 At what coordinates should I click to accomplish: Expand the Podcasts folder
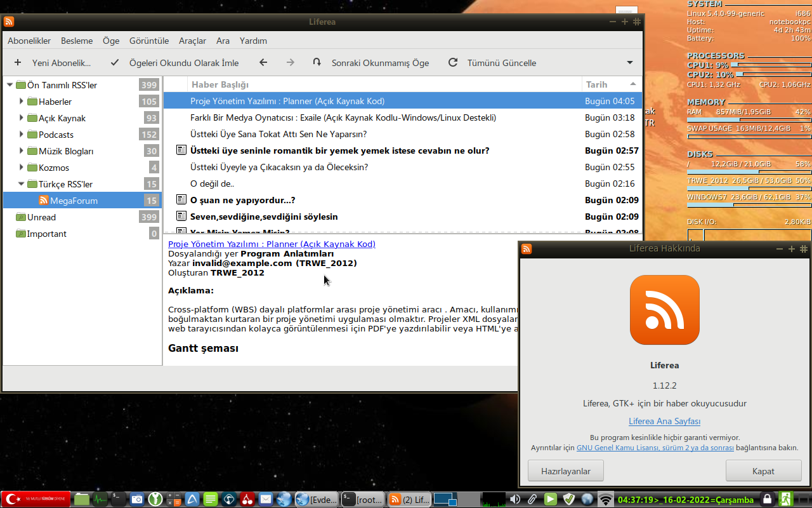tap(21, 135)
